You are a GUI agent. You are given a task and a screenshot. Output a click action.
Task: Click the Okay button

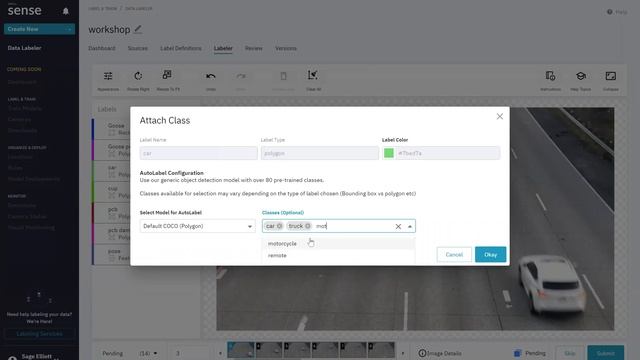pos(490,255)
